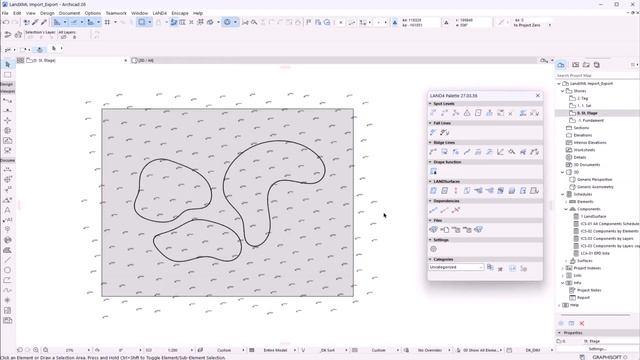
Task: Open the File menu
Action: pyautogui.click(x=5, y=13)
